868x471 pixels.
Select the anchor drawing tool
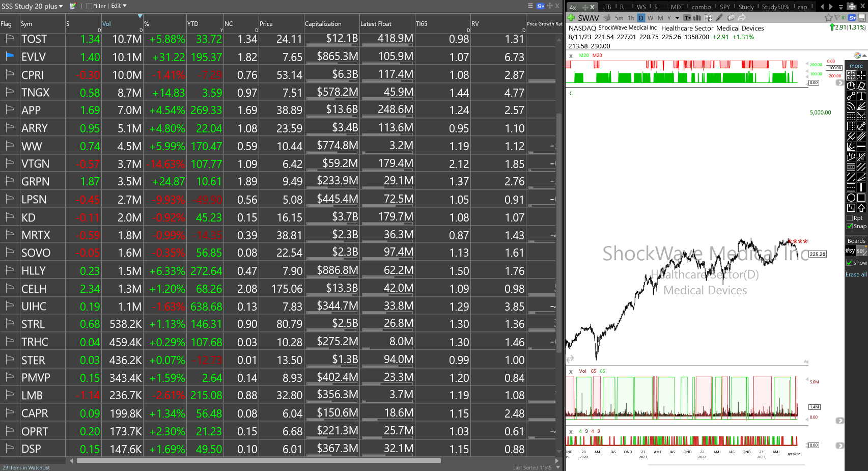coord(861,126)
